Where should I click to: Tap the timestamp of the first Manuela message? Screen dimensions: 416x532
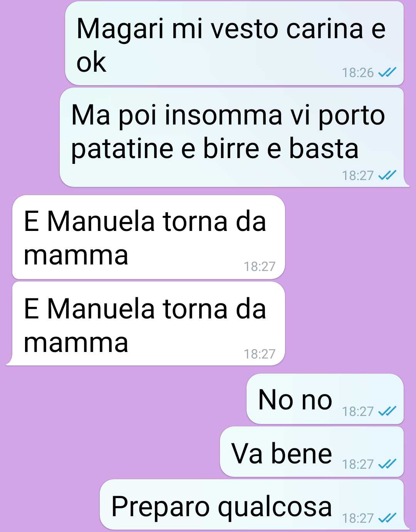click(260, 266)
